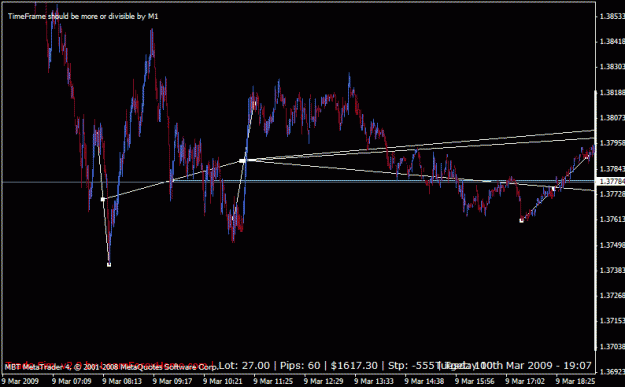Select the trendline anchor at the 17:02 price low
This screenshot has width=625, height=387.
[x=521, y=220]
